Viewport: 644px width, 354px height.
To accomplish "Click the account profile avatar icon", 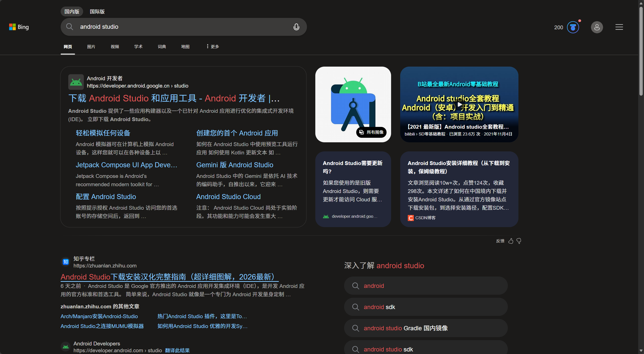I will [597, 27].
